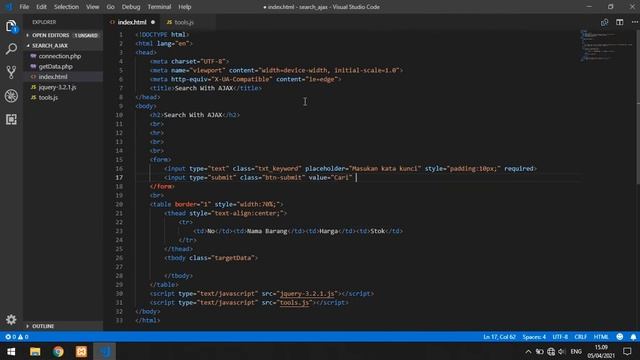The image size is (640, 360).
Task: Click line number 17 in gutter
Action: pos(119,178)
